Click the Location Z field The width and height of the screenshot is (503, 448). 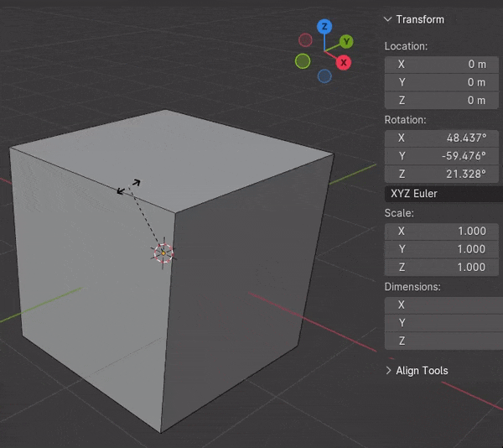pos(442,101)
